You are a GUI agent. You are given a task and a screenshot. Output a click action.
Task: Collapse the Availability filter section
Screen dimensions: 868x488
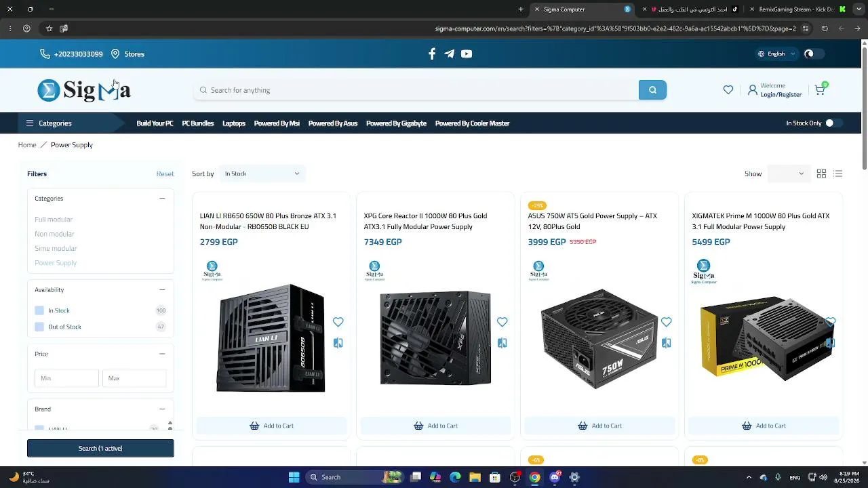click(162, 290)
